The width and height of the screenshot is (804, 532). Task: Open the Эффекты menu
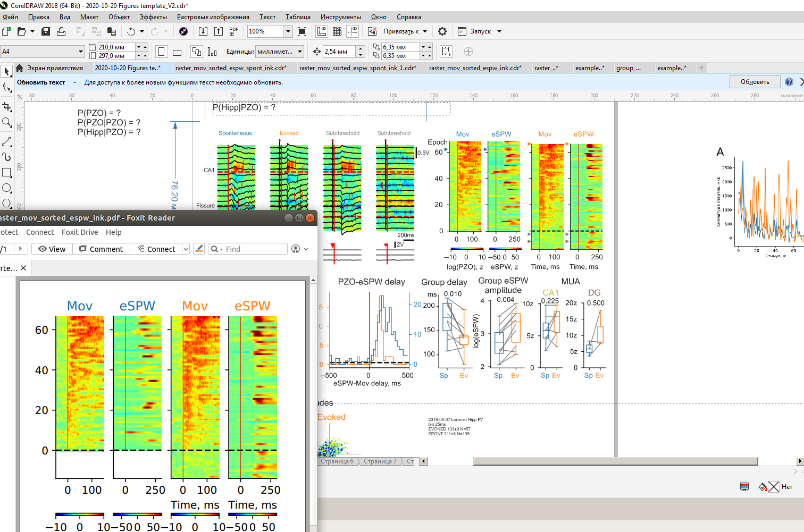(153, 17)
